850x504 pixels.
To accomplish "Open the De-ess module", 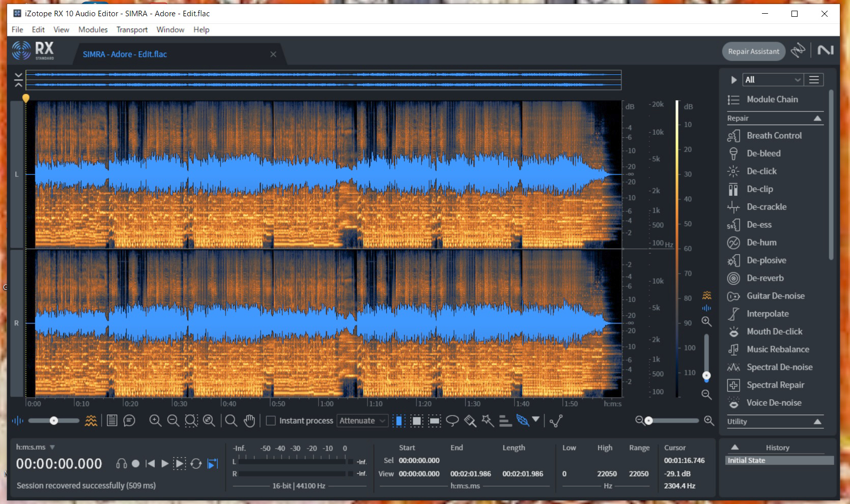I will (759, 224).
